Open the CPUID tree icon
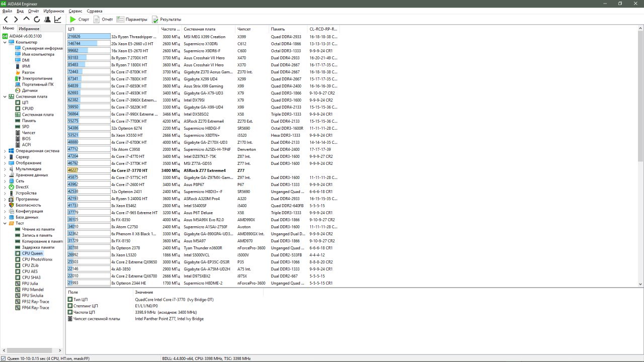This screenshot has height=362, width=644. 18,109
